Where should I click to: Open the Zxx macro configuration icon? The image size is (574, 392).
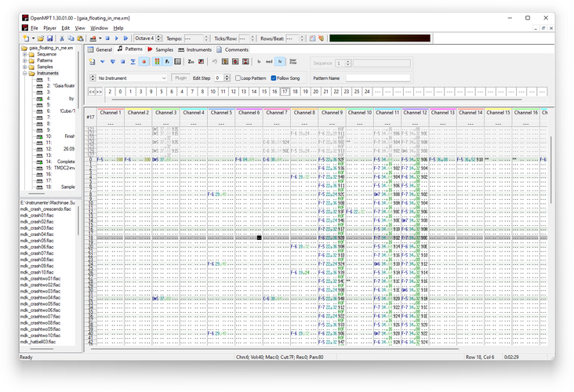[x=191, y=62]
